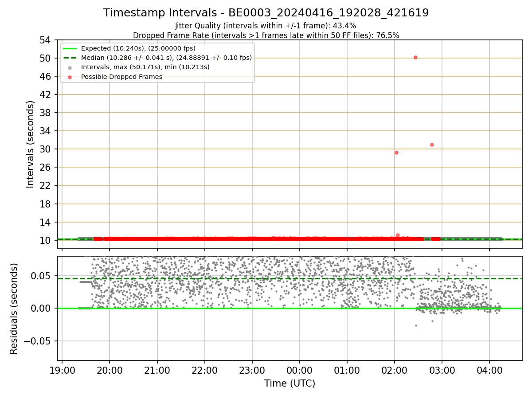Click the "42" y-axis tick label
Viewport: 532px width, 399px height.
click(46, 94)
